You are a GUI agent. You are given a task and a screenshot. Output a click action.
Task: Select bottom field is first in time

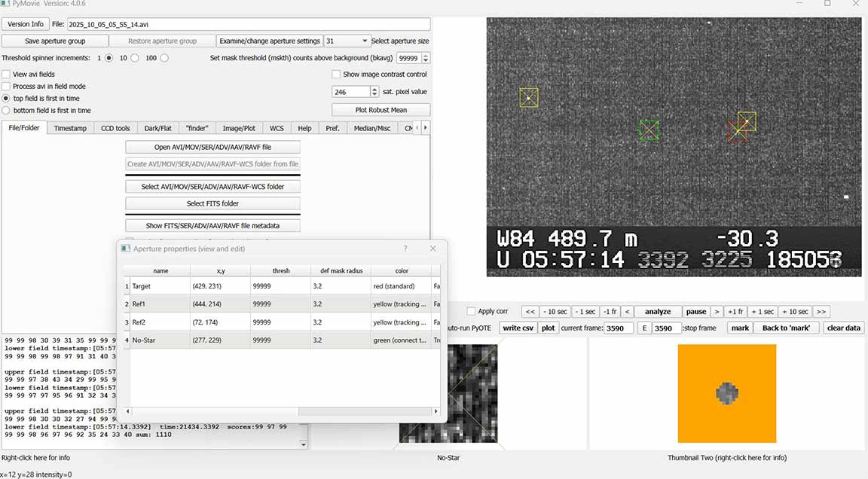(x=7, y=111)
